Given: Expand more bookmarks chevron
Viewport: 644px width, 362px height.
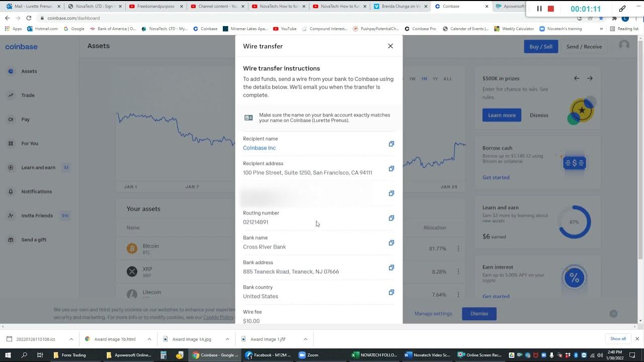Looking at the screenshot, I should 601,29.
